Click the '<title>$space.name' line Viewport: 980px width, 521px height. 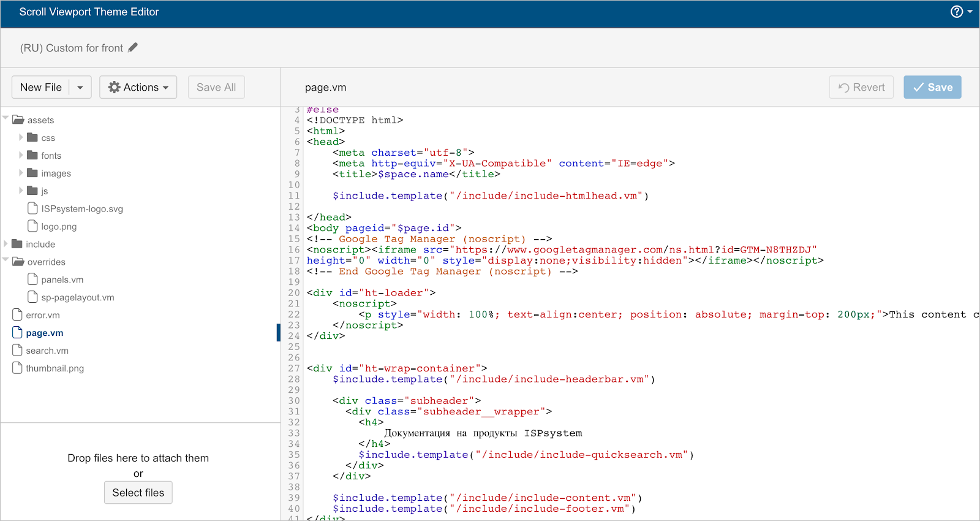click(x=417, y=174)
